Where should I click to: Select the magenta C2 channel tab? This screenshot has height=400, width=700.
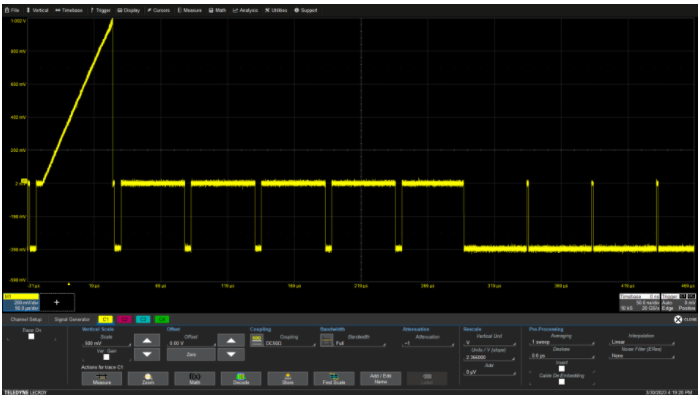[x=124, y=319]
